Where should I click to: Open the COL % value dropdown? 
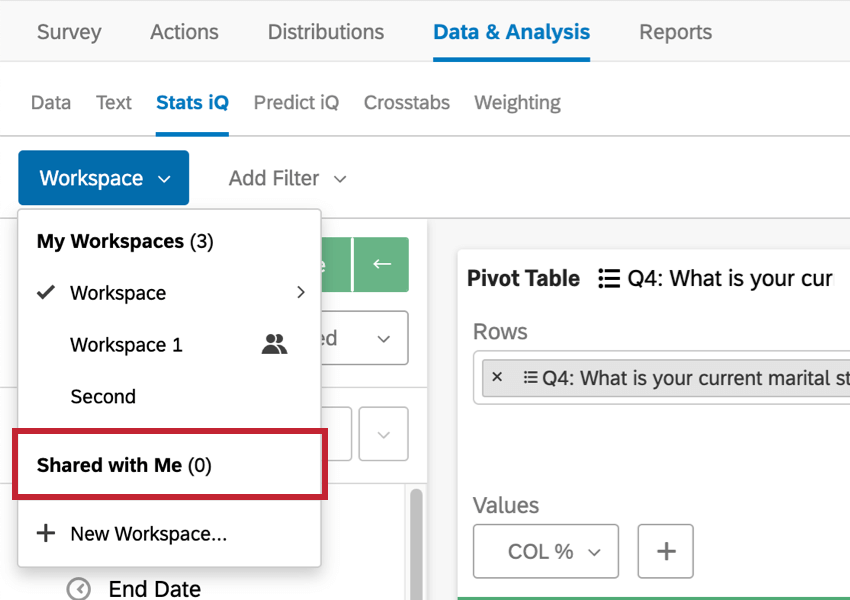545,551
